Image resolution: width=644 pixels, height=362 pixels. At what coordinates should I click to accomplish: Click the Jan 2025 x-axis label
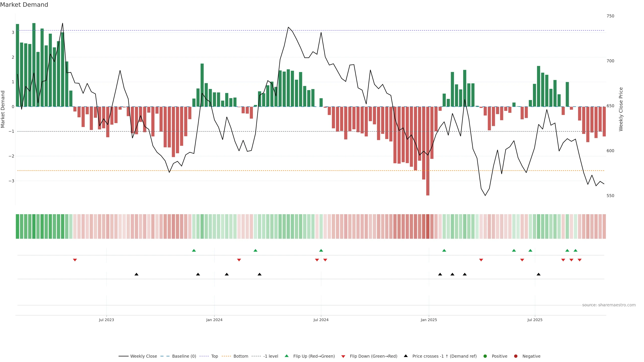pos(429,320)
